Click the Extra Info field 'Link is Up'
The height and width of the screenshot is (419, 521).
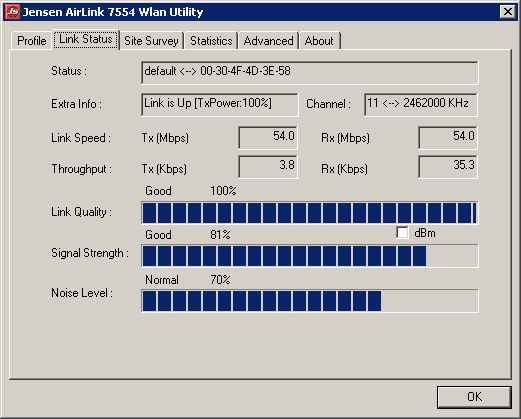(220, 105)
